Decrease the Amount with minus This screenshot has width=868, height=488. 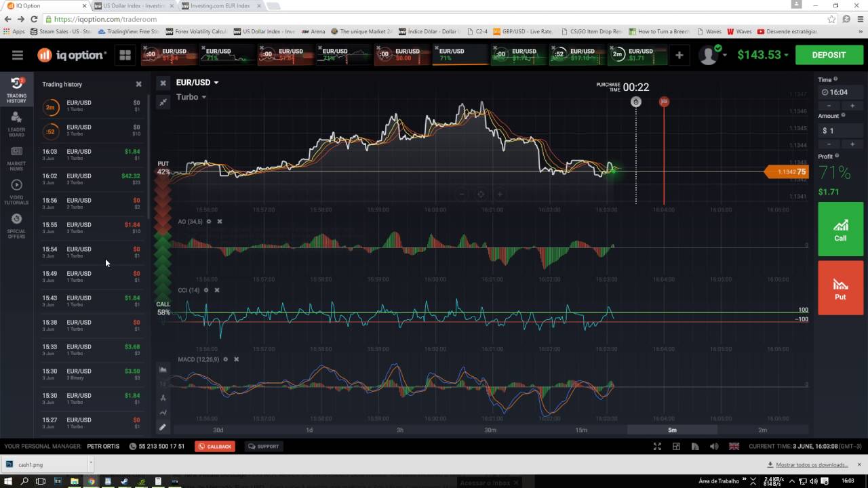829,144
